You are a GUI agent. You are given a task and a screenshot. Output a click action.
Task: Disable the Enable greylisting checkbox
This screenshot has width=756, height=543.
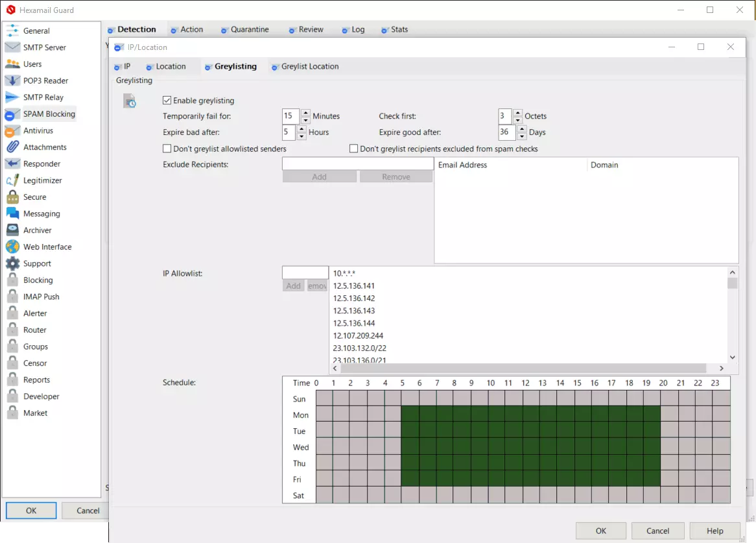click(x=167, y=101)
